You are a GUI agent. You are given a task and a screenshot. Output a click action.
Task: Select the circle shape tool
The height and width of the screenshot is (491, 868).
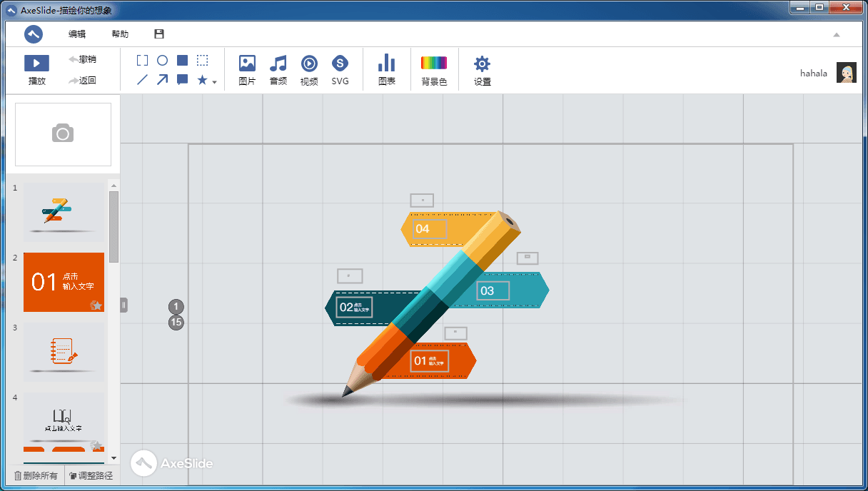pyautogui.click(x=162, y=61)
